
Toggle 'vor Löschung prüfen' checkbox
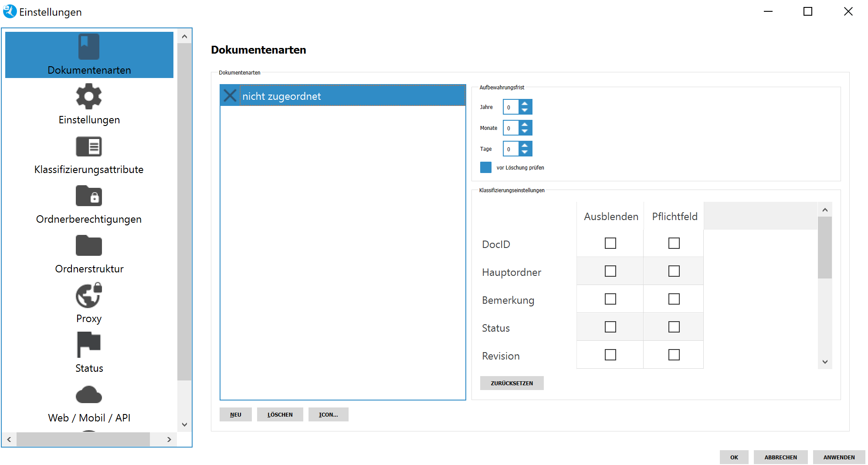tap(485, 167)
